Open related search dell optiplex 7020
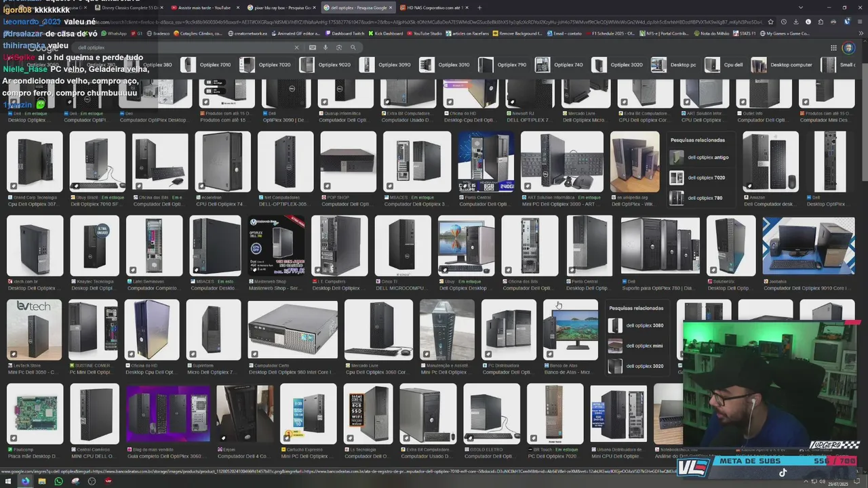Viewport: 868px width, 488px height. point(700,178)
